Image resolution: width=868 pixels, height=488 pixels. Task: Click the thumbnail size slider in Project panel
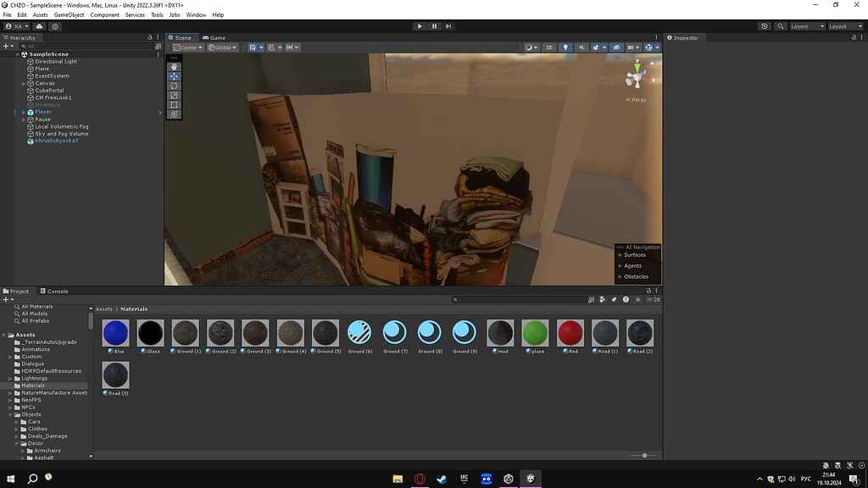tap(644, 455)
